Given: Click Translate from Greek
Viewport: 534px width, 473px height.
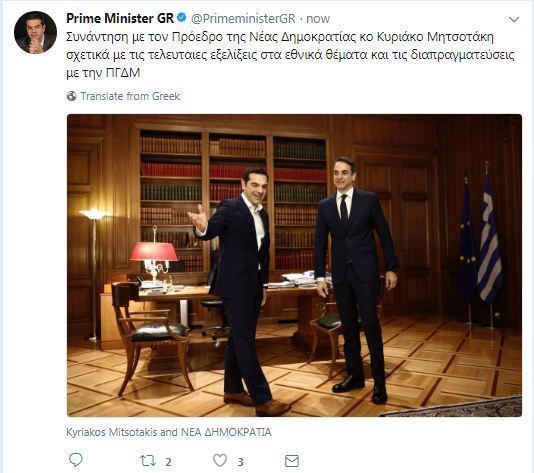Looking at the screenshot, I should (x=130, y=96).
